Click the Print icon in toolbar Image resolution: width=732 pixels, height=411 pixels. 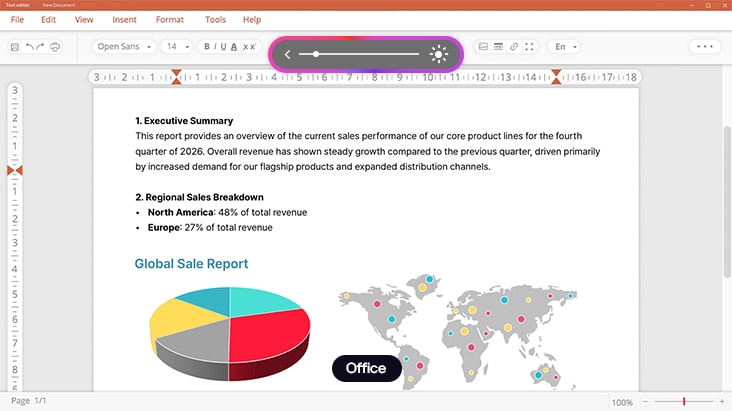[x=54, y=47]
